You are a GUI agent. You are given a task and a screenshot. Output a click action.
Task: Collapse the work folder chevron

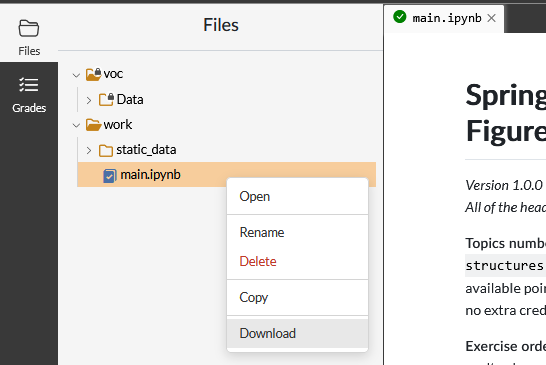[x=76, y=125]
